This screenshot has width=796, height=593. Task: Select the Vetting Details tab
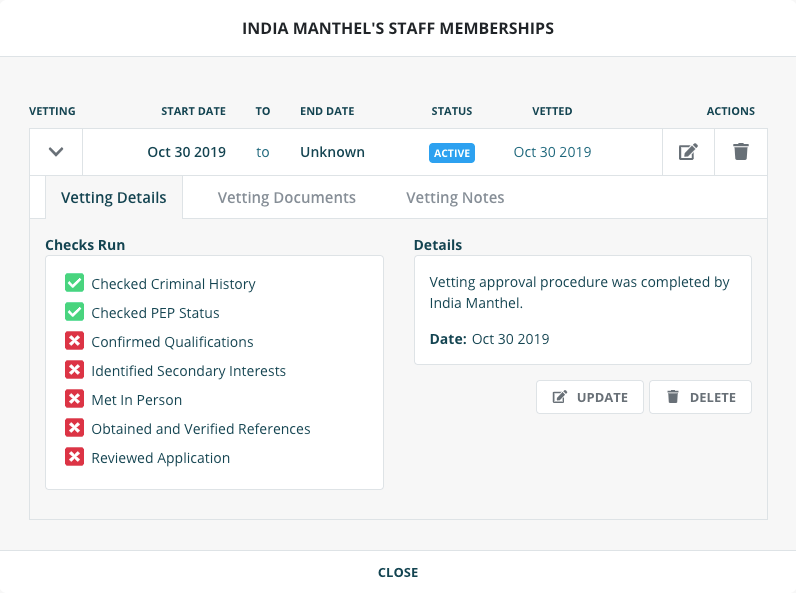[114, 198]
